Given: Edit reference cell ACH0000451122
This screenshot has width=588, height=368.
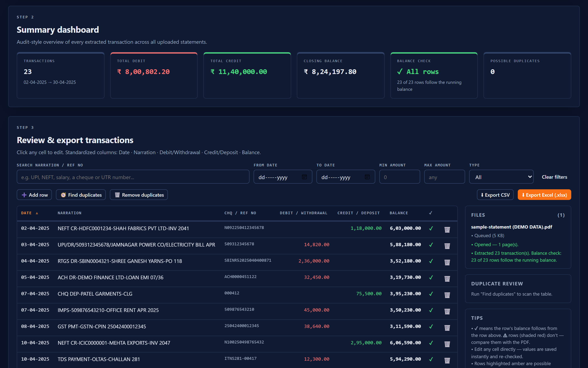Looking at the screenshot, I should (240, 276).
